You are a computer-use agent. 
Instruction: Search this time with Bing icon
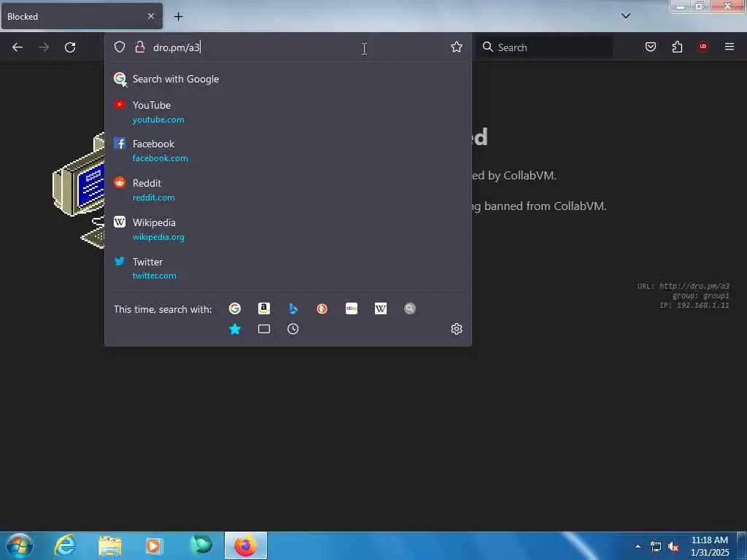click(293, 308)
